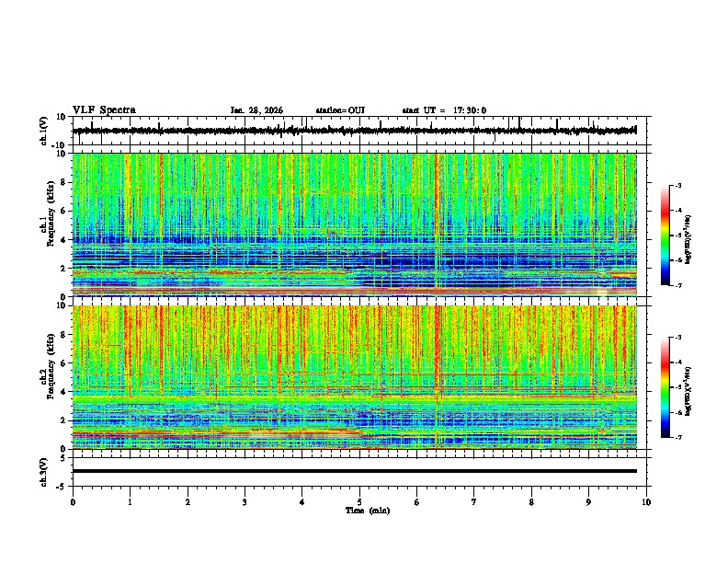728x563 pixels.
Task: Select the "Jan. 28, 2026" date text
Action: 256,110
